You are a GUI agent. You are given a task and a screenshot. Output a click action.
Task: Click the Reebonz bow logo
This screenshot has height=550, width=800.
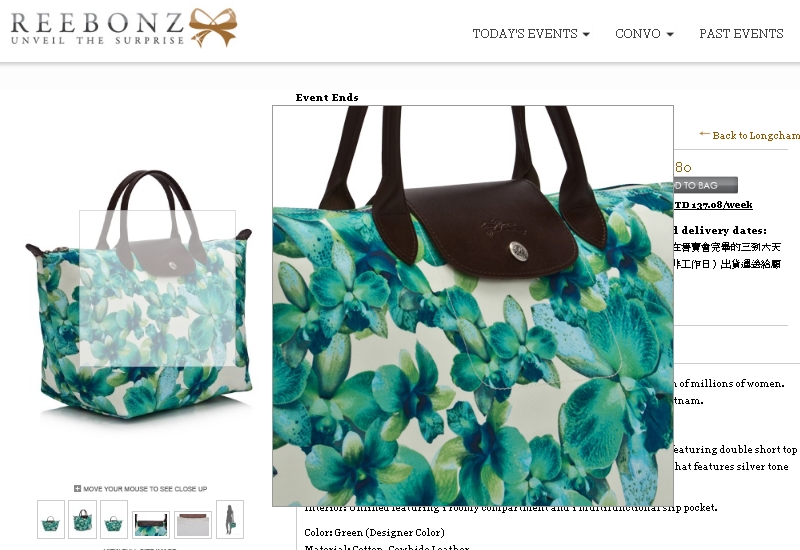[213, 28]
